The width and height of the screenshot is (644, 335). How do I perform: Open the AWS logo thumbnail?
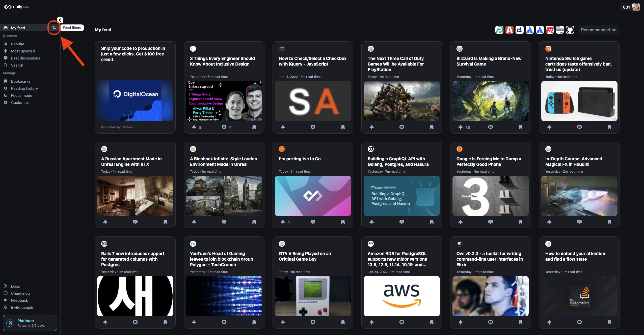(x=402, y=296)
